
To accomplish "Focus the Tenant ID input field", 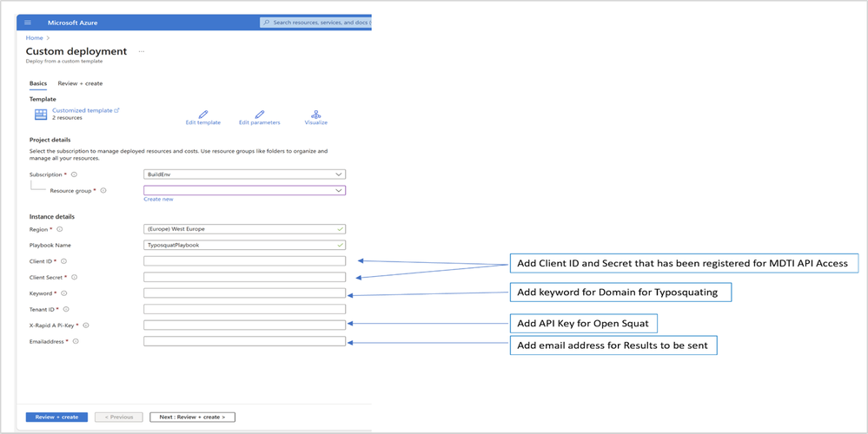I will coord(245,309).
